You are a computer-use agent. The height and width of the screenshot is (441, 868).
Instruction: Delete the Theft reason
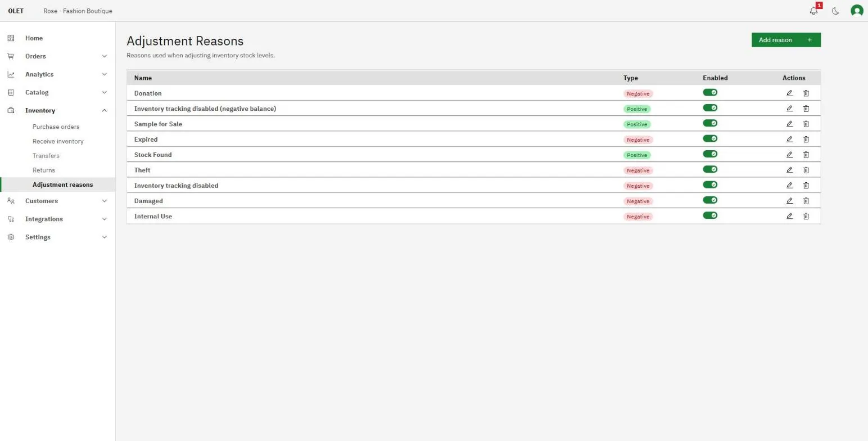[806, 170]
